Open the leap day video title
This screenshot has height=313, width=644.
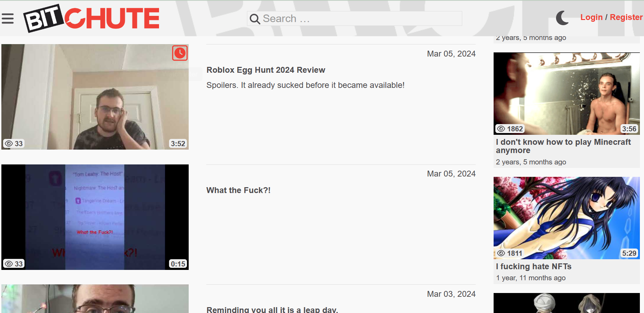272,309
